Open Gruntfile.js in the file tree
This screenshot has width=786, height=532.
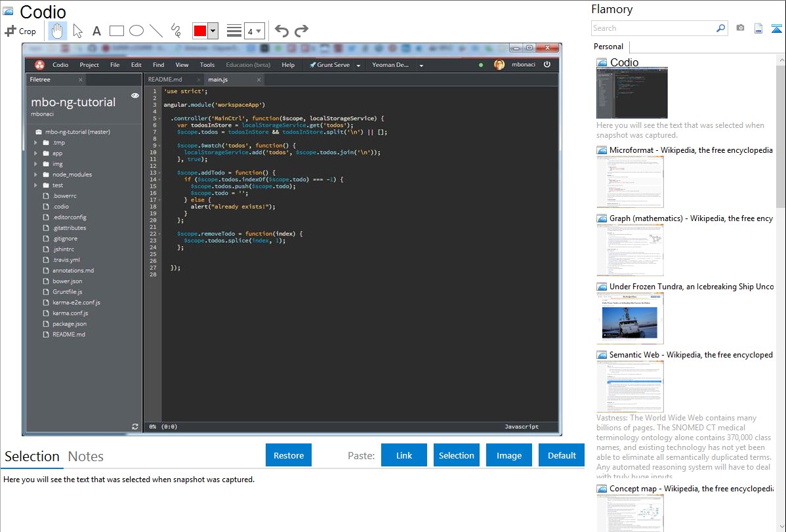[67, 292]
